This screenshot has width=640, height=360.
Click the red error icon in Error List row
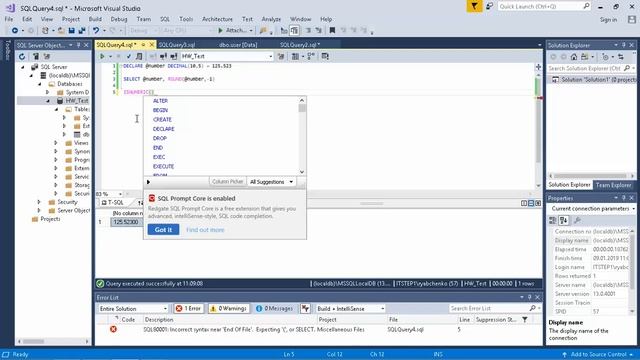tap(113, 329)
